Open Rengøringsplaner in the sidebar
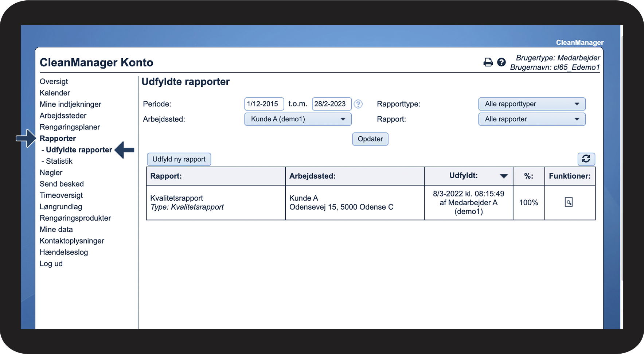This screenshot has height=354, width=644. click(70, 127)
